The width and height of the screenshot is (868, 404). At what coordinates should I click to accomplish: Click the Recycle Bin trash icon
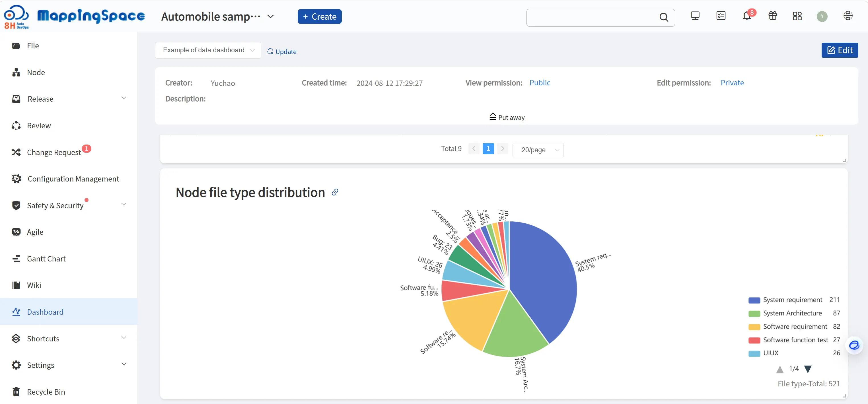(16, 391)
